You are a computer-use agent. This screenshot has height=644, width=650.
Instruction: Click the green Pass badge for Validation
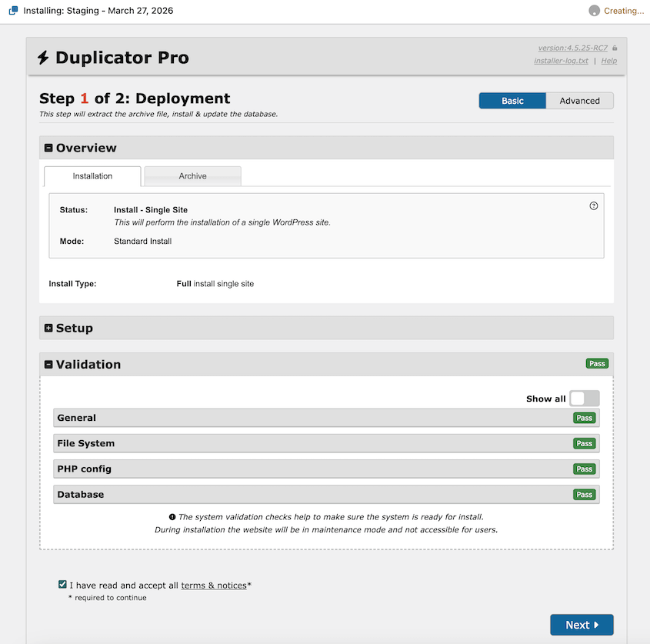(596, 363)
